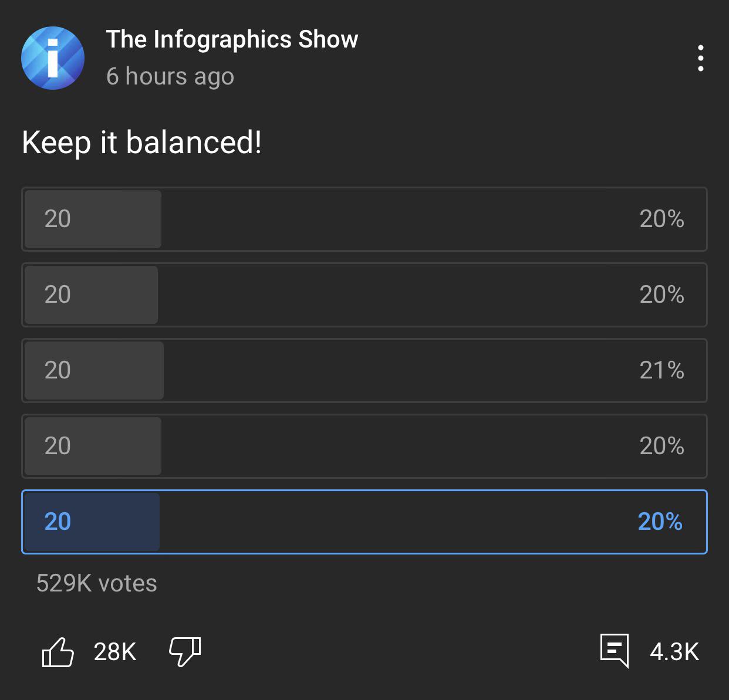The height and width of the screenshot is (700, 729).
Task: Dislike the post with the thumbs-down icon
Action: 185,652
